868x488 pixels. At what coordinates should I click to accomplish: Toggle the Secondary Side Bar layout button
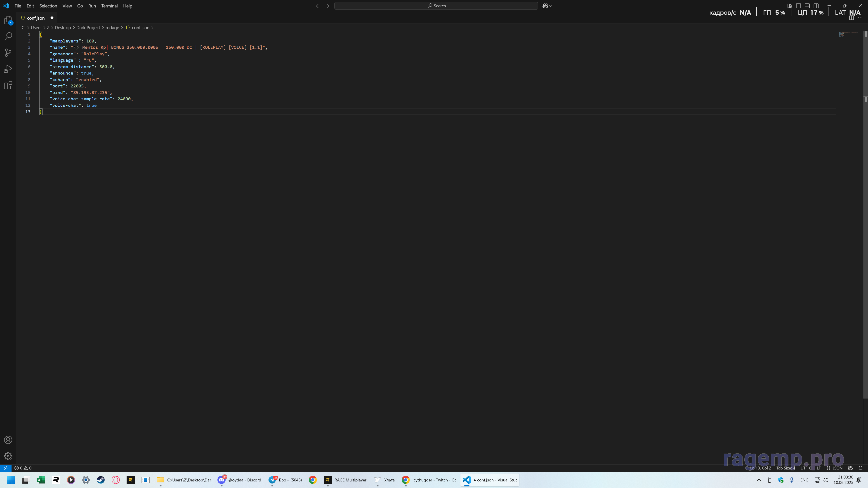click(816, 6)
